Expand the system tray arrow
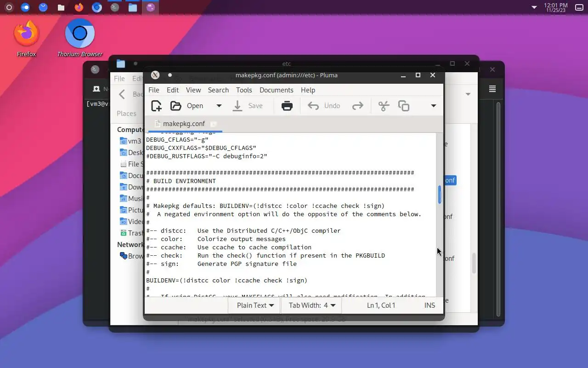 point(534,7)
